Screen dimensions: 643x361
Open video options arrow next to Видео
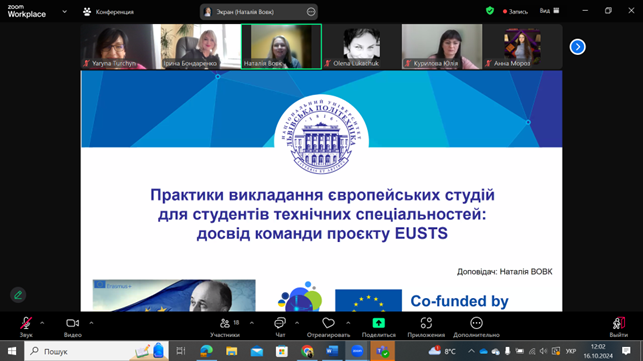tap(91, 323)
